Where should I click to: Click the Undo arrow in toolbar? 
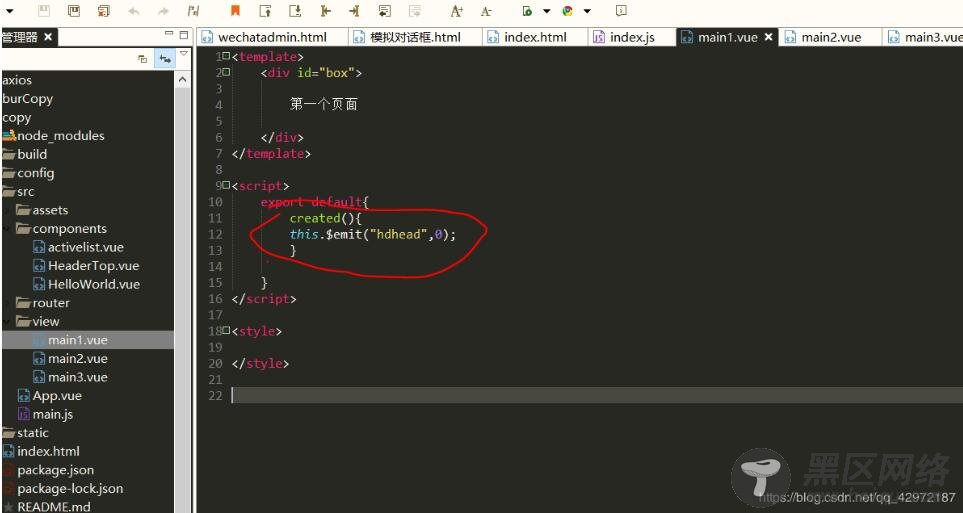click(134, 11)
